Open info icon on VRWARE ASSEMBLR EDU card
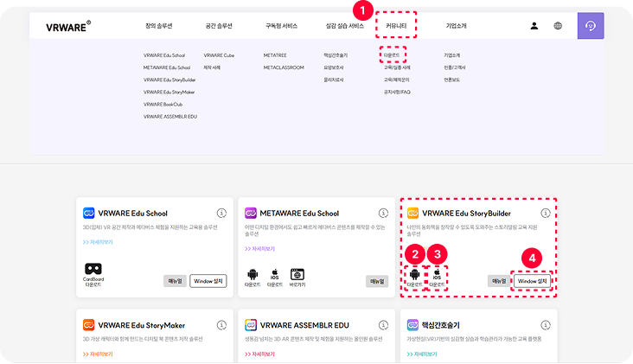Image resolution: width=633 pixels, height=364 pixels. click(383, 324)
